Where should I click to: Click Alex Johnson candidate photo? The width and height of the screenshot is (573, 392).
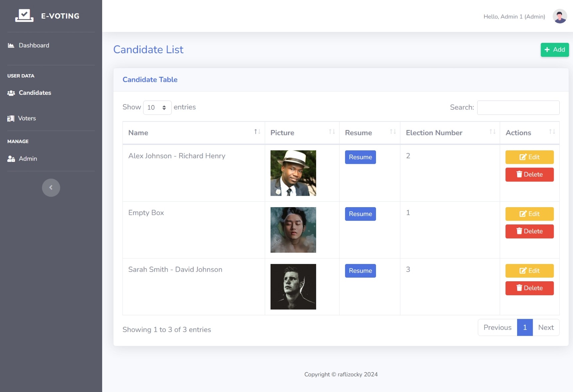click(x=293, y=173)
